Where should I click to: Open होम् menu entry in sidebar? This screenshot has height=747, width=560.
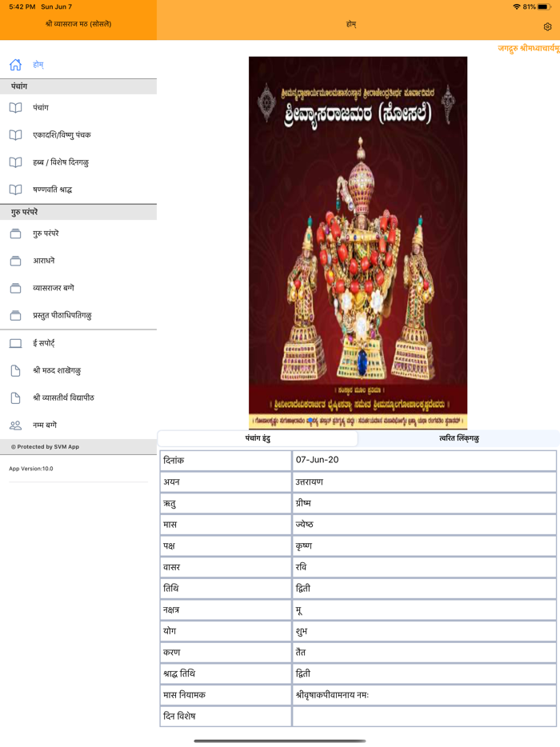pos(78,64)
